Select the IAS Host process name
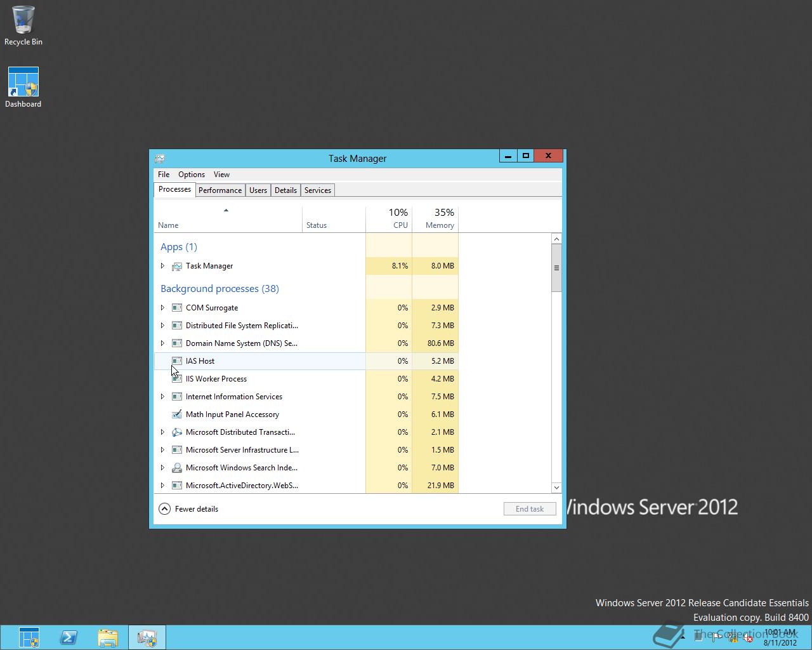This screenshot has width=812, height=650. coord(200,361)
